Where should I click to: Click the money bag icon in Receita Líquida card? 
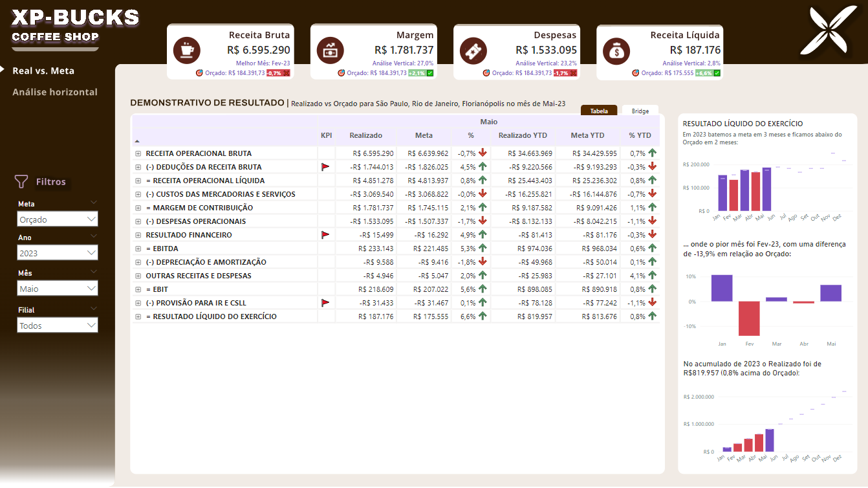point(616,50)
